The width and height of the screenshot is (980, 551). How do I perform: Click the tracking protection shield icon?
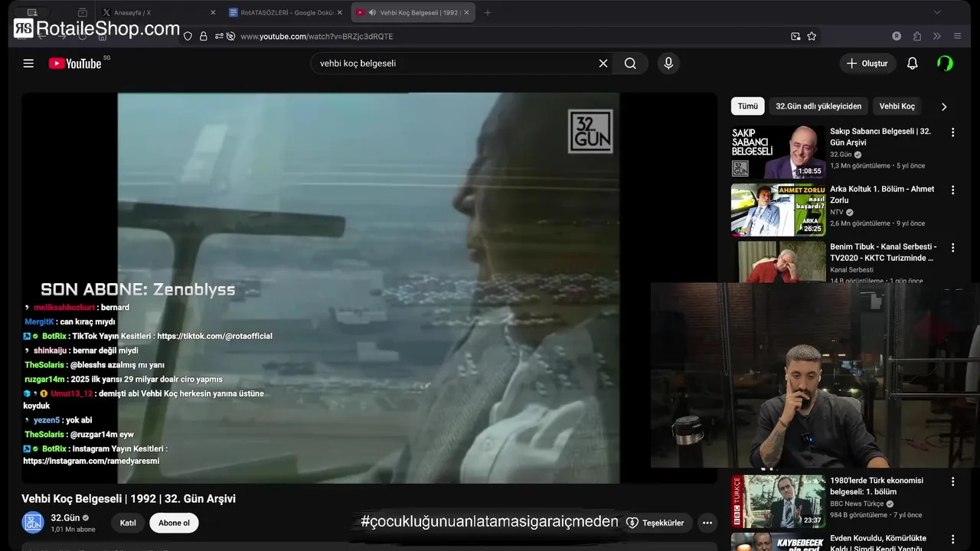click(x=188, y=36)
